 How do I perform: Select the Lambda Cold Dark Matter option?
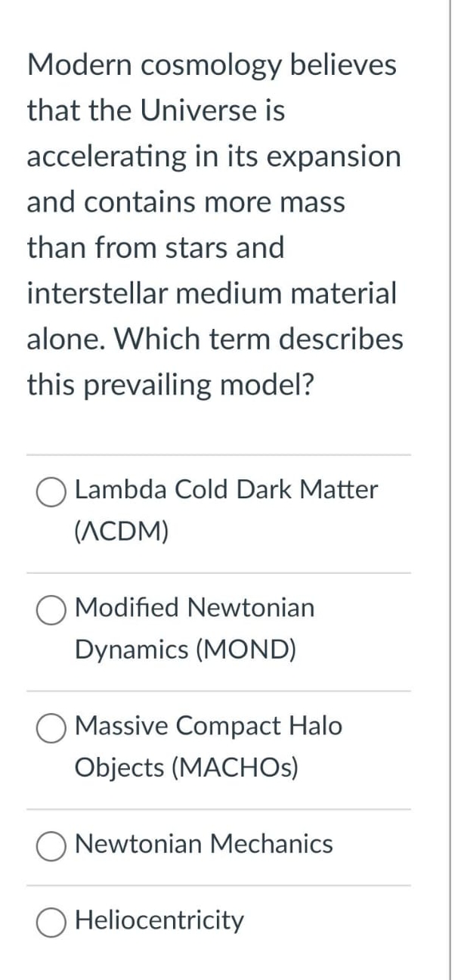click(51, 492)
